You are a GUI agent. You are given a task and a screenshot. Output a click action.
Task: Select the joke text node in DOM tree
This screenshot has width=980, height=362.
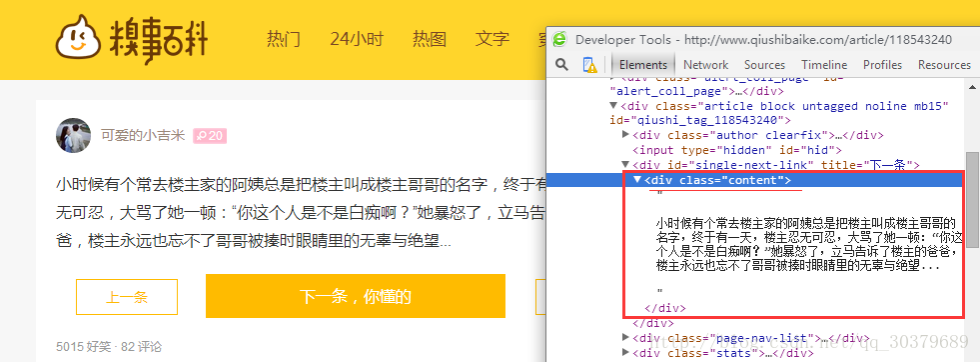809,244
